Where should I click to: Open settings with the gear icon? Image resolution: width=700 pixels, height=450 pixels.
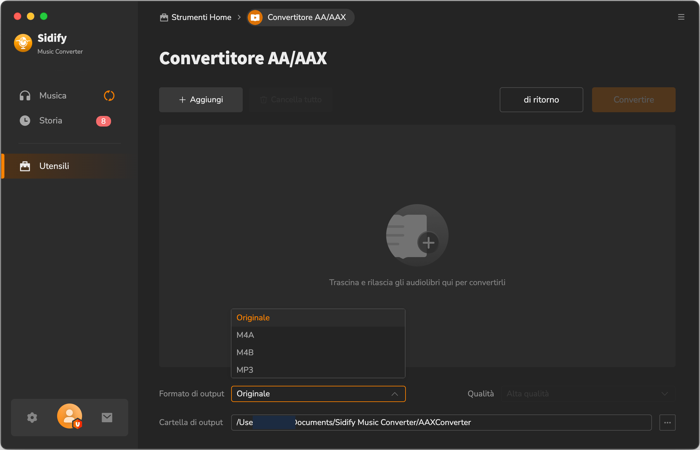tap(32, 417)
